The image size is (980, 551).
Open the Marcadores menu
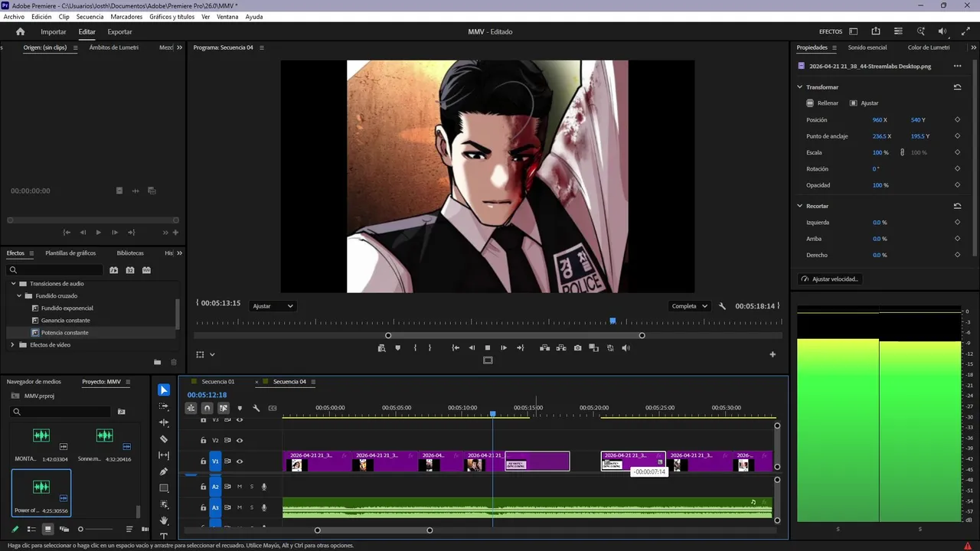[126, 17]
